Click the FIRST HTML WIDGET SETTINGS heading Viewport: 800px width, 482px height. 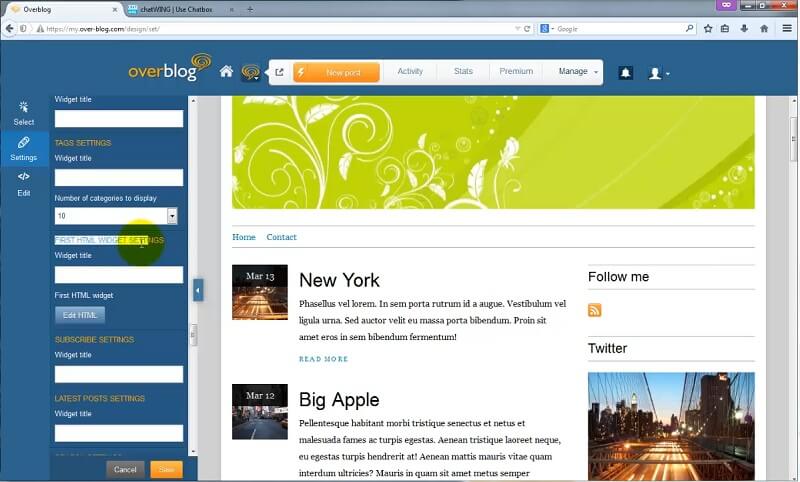coord(109,240)
